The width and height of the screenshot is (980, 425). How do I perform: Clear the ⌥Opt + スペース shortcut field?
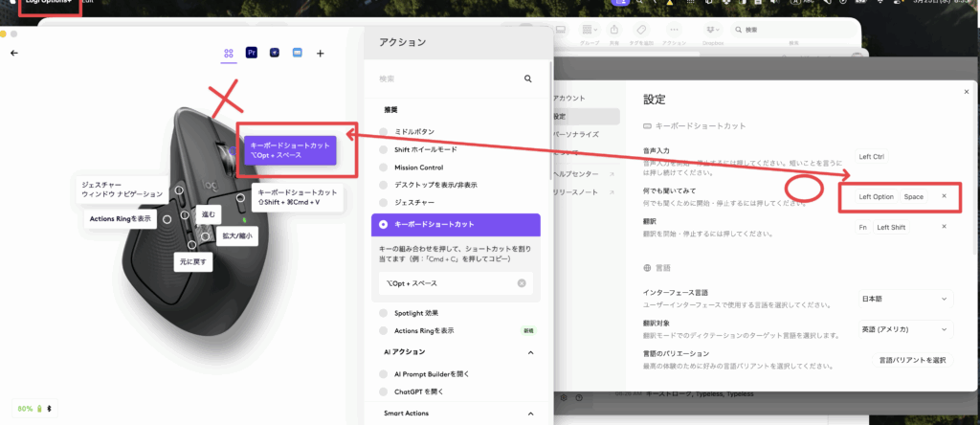[x=522, y=283]
